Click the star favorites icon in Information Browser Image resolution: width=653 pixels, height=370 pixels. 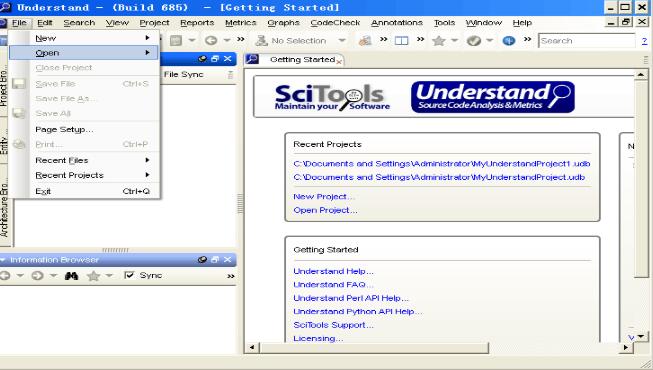tap(93, 275)
